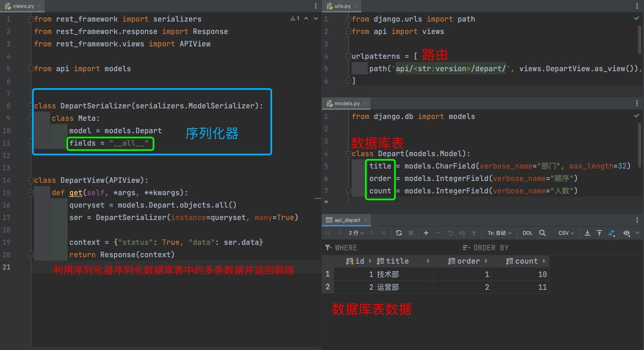Switch to the urls.py editor tab
This screenshot has height=350, width=644.
342,6
